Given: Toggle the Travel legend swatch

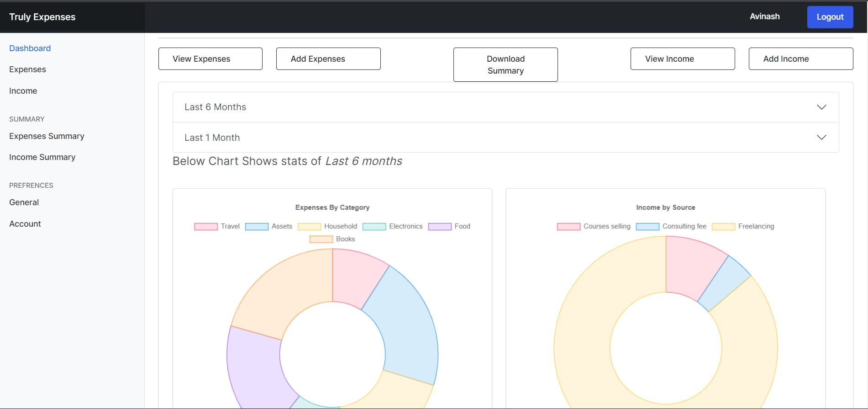Looking at the screenshot, I should tap(206, 227).
